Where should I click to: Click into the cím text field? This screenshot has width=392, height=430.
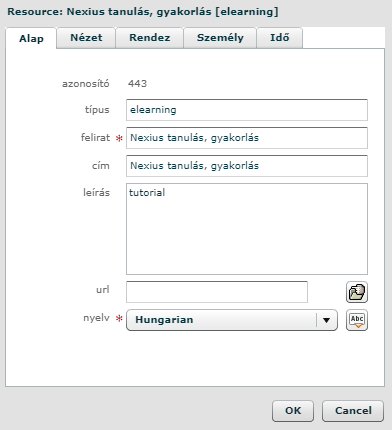[247, 166]
